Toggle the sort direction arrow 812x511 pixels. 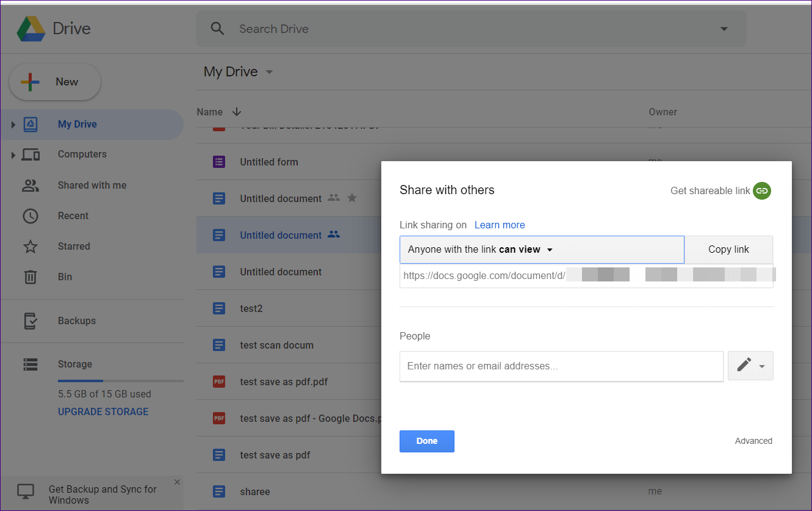point(237,112)
